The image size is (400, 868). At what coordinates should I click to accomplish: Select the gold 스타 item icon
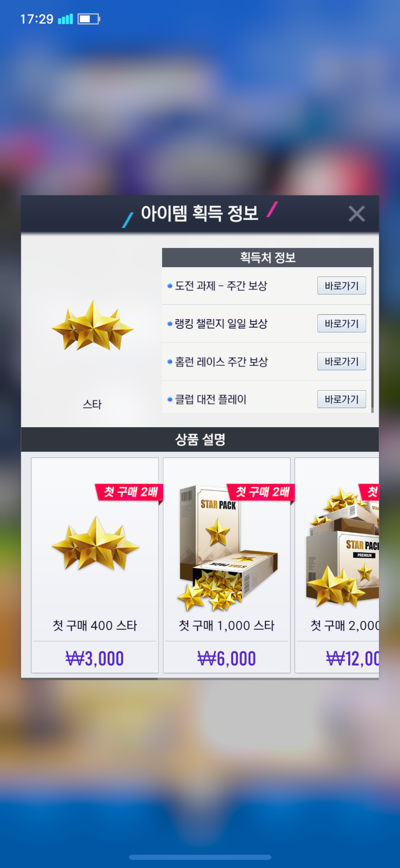pyautogui.click(x=92, y=325)
